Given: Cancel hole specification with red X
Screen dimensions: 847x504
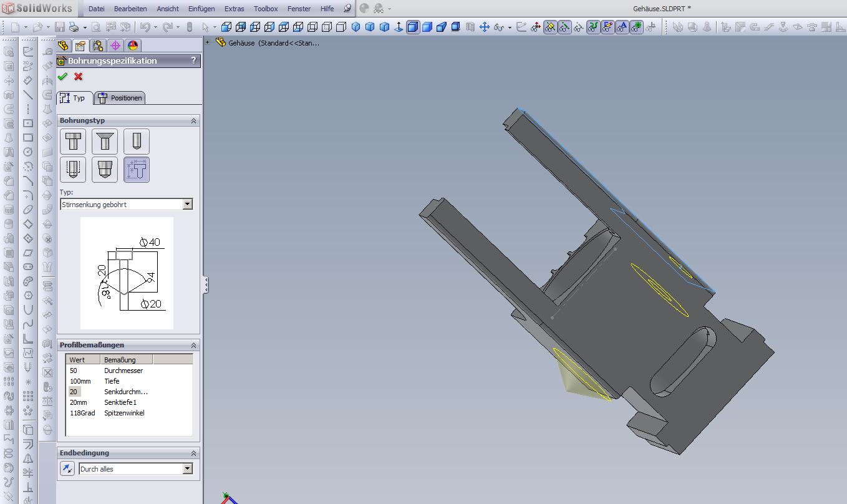Looking at the screenshot, I should point(78,77).
